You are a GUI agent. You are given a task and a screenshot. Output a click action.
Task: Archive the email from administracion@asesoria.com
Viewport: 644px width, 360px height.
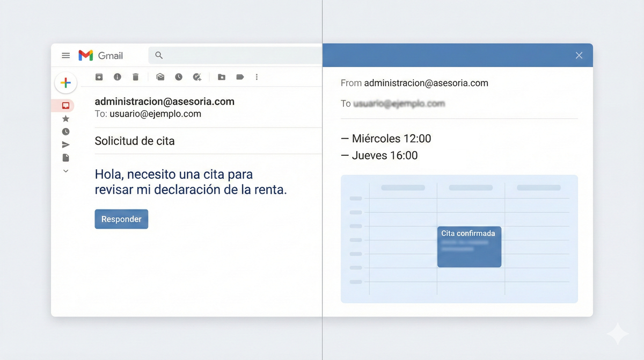99,77
